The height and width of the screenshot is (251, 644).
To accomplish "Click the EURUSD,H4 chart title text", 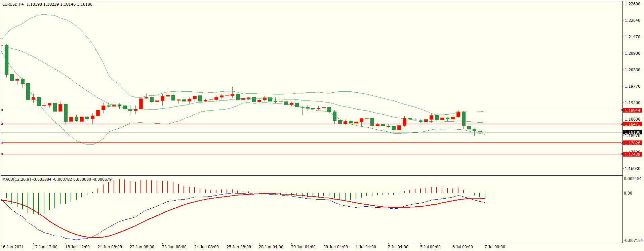I will pos(13,4).
